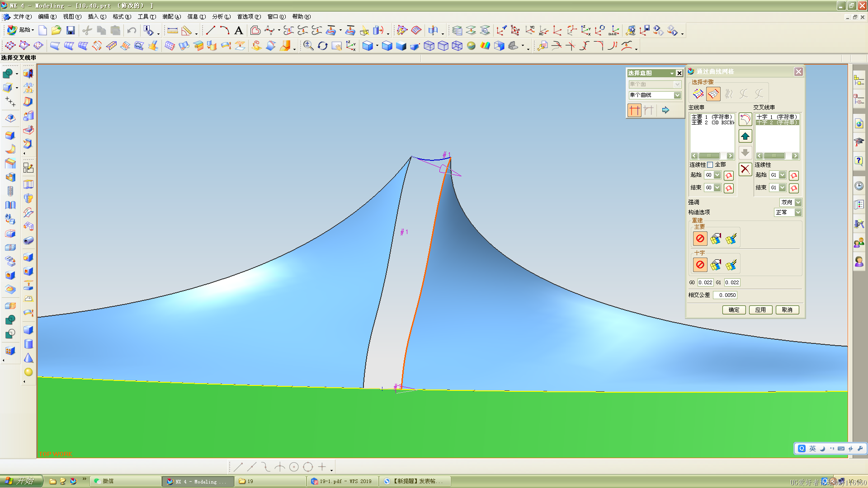This screenshot has height=488, width=868.
Task: Click the cone icon in left toolbar
Action: (28, 358)
